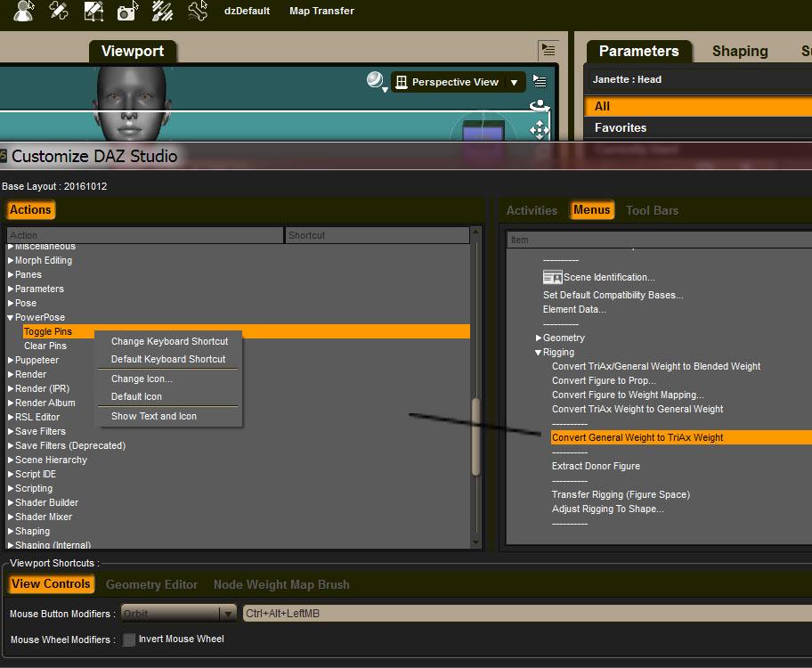Select the Viewport tab
812x668 pixels.
(x=133, y=51)
